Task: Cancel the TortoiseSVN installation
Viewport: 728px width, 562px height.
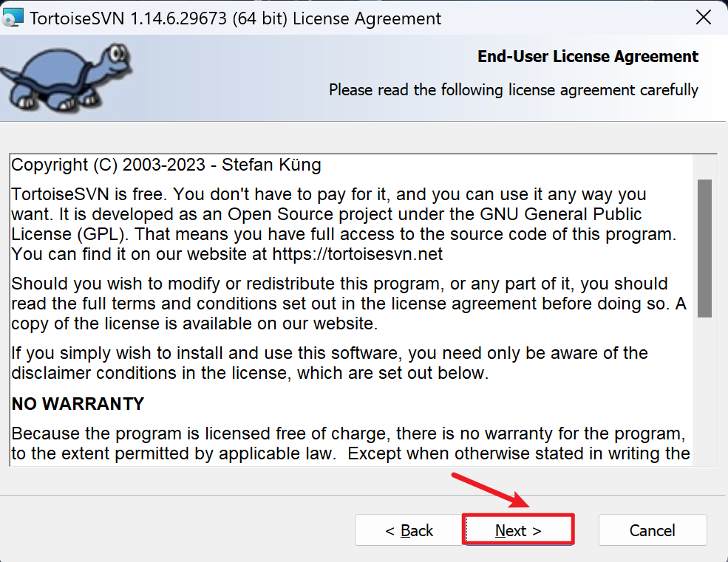Action: 653,530
